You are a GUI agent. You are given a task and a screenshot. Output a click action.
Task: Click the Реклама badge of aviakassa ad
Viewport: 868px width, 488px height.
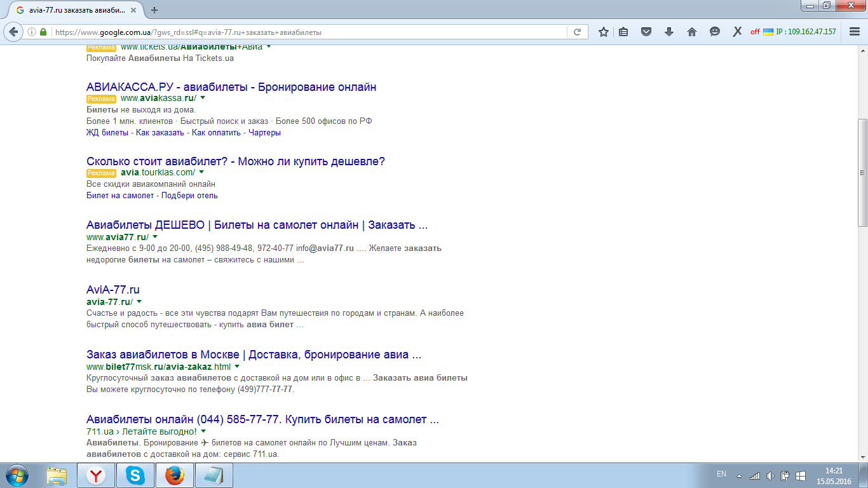point(102,98)
